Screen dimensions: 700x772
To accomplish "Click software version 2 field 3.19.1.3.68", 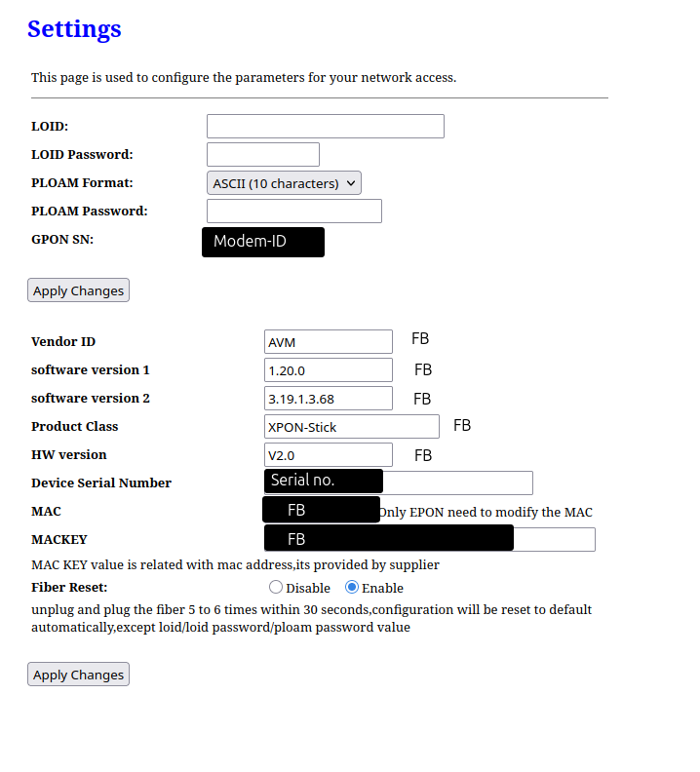I will pos(329,399).
